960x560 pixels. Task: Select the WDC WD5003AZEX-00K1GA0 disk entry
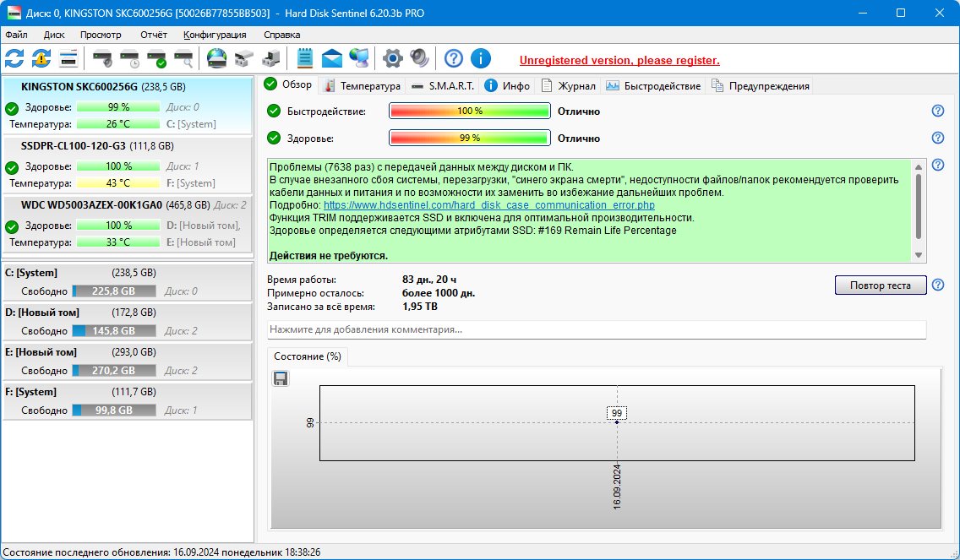tap(128, 224)
